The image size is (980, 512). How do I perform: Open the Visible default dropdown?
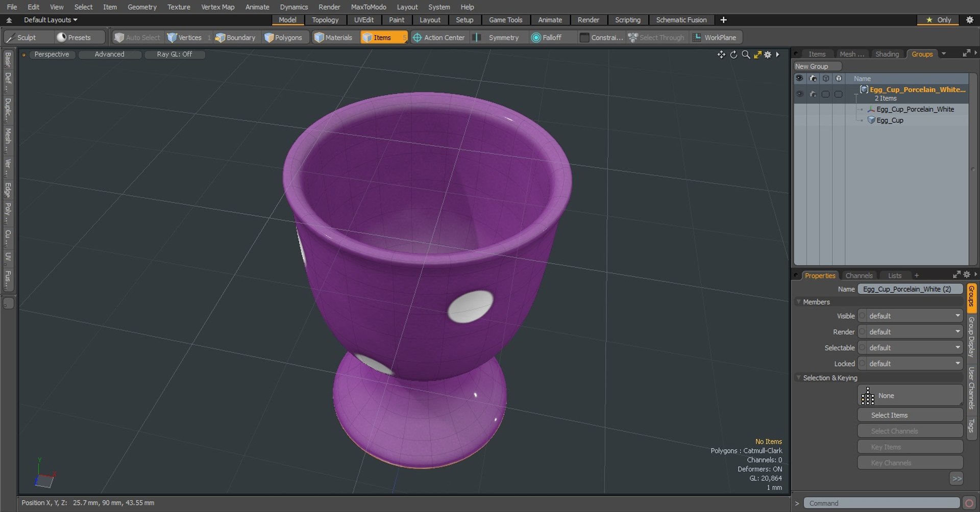pos(910,316)
